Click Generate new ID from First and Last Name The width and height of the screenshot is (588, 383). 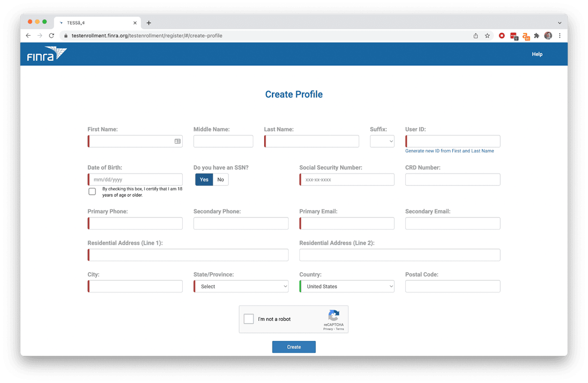pos(449,151)
